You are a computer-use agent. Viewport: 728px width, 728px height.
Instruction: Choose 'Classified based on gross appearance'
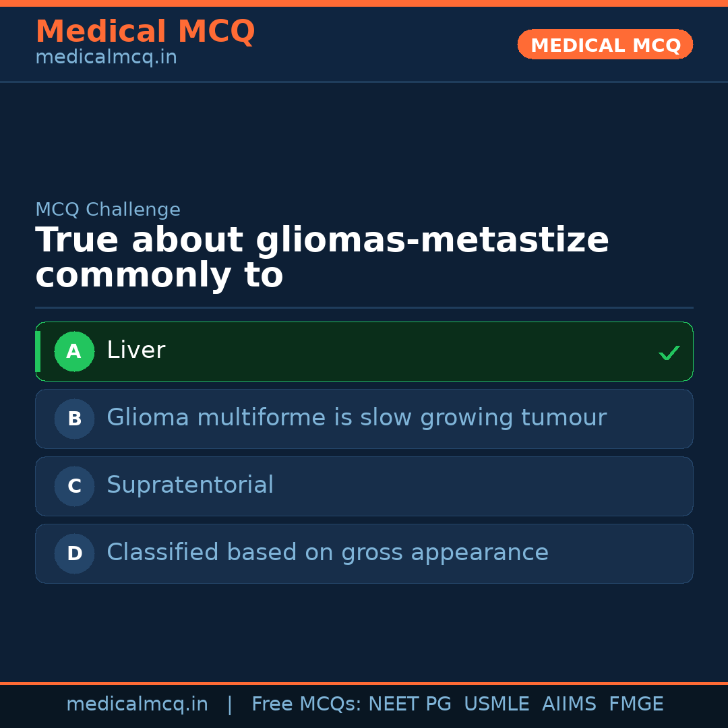pyautogui.click(x=328, y=553)
